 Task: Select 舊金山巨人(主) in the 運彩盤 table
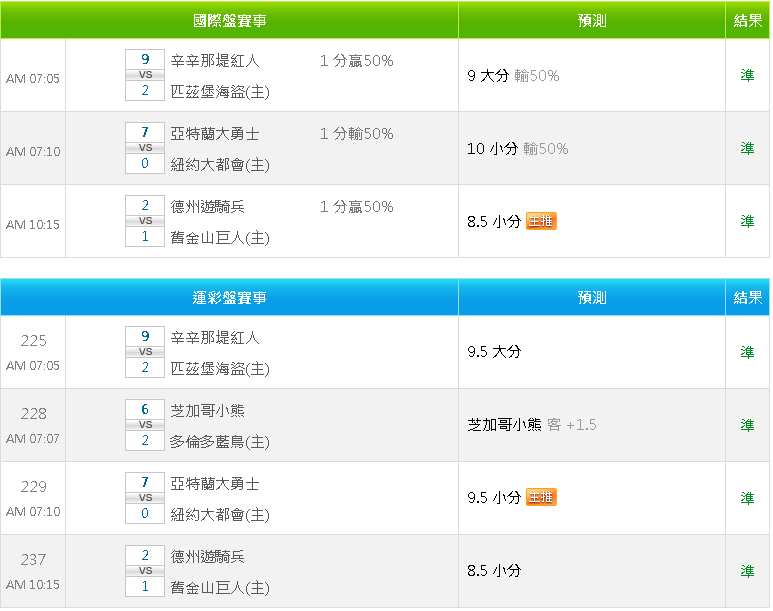pos(220,588)
